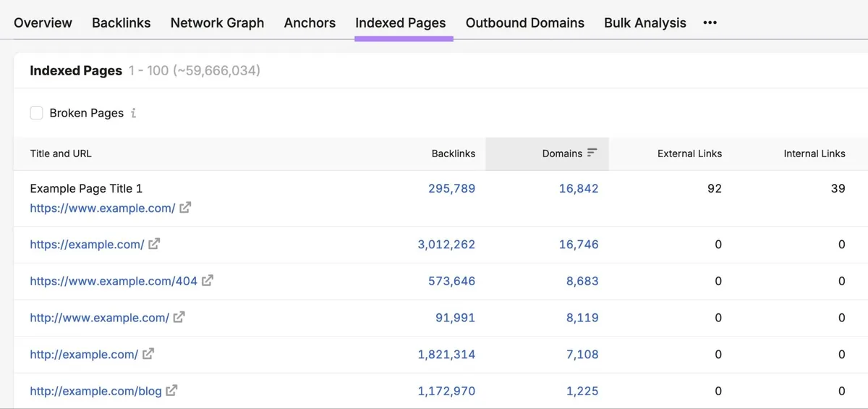Image resolution: width=868 pixels, height=409 pixels.
Task: Open the https://www.example.com/ link
Action: tap(103, 208)
